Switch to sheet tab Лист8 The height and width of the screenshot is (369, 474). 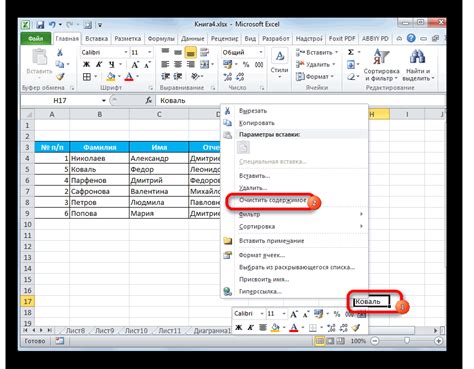(75, 331)
